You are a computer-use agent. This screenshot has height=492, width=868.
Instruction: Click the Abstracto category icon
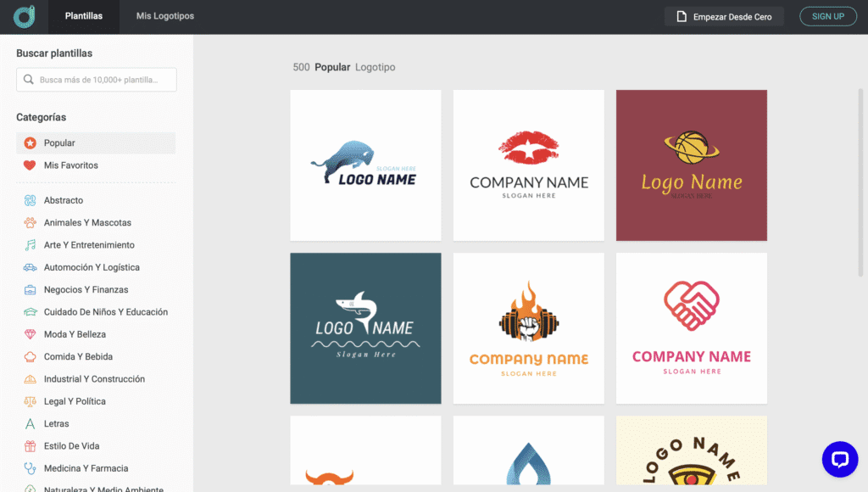click(x=30, y=200)
